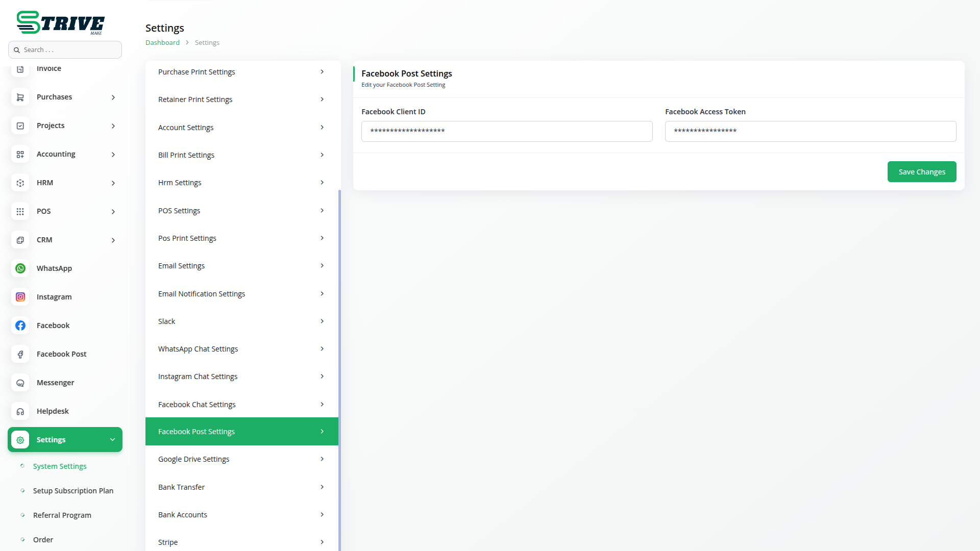Click the settings list vertical scrollbar
This screenshot has height=551, width=980.
click(x=339, y=357)
